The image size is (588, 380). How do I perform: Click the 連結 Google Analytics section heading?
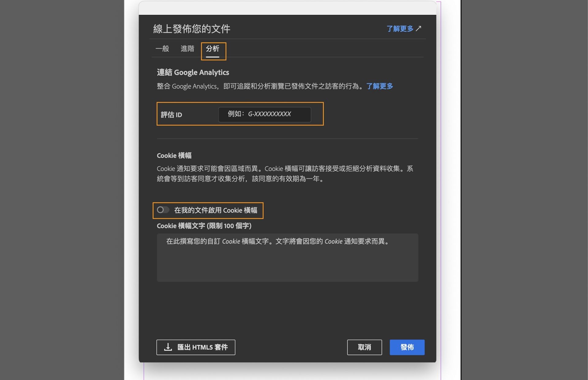pyautogui.click(x=193, y=72)
